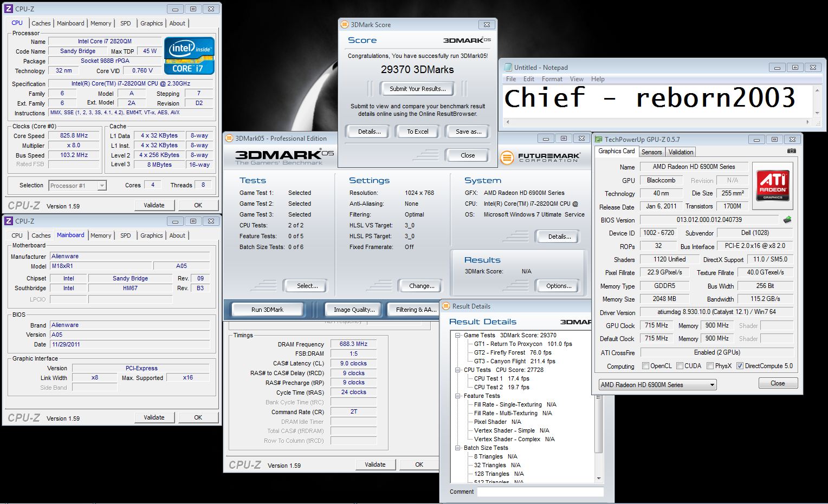828x504 pixels.
Task: Click the BIOS save chip icon in GPU-Z
Action: tap(787, 220)
